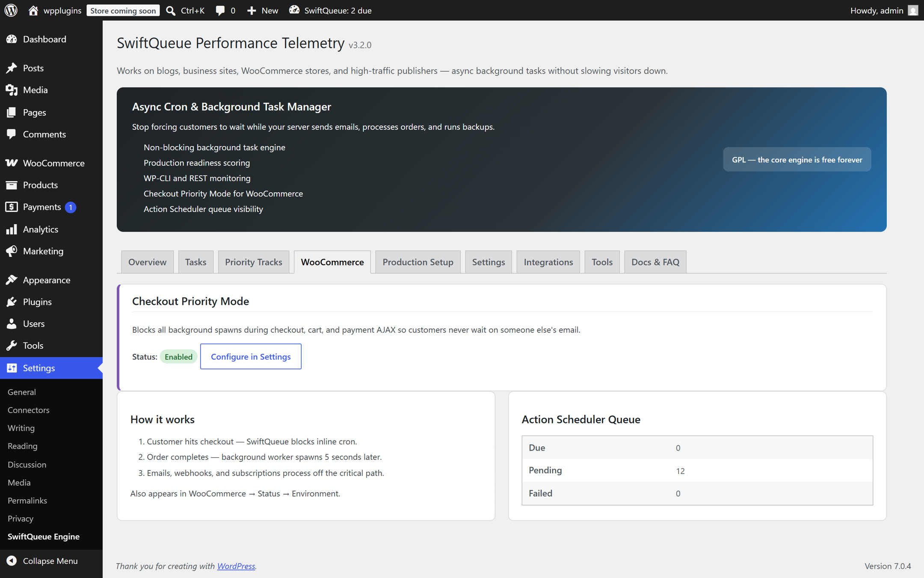
Task: Open SwiftQueue Engine submenu item
Action: coord(43,536)
